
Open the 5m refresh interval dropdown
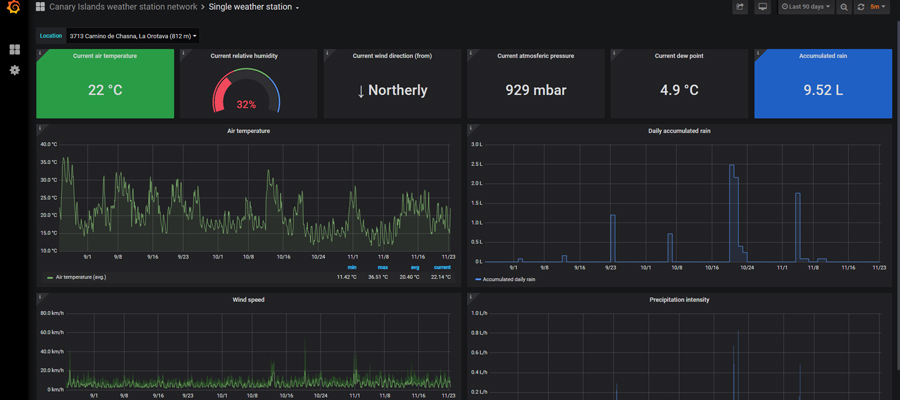pos(878,7)
